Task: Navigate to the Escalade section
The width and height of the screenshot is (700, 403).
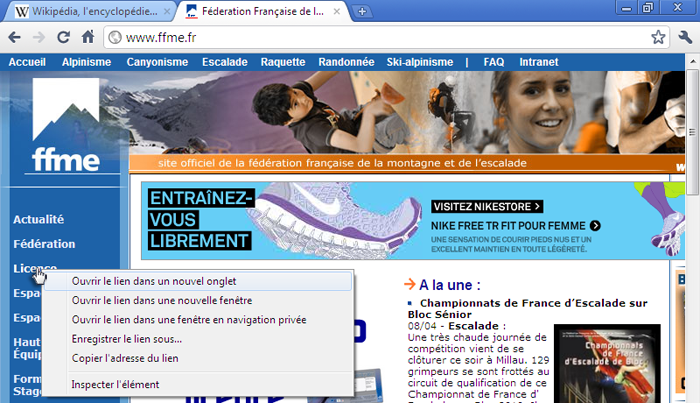Action: coord(225,62)
